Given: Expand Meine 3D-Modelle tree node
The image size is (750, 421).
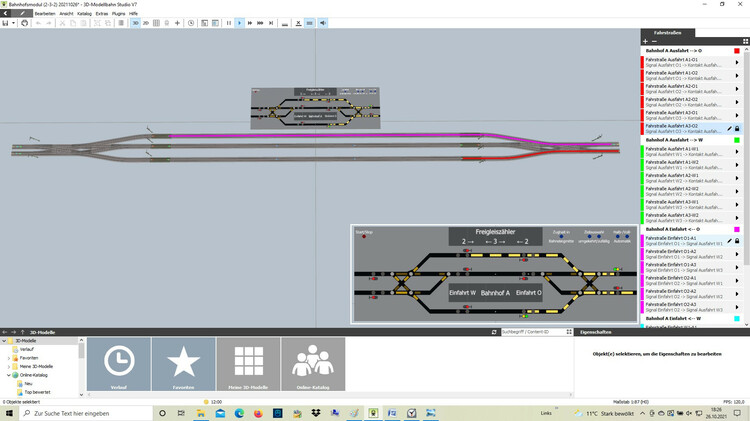Looking at the screenshot, I should click(x=9, y=365).
